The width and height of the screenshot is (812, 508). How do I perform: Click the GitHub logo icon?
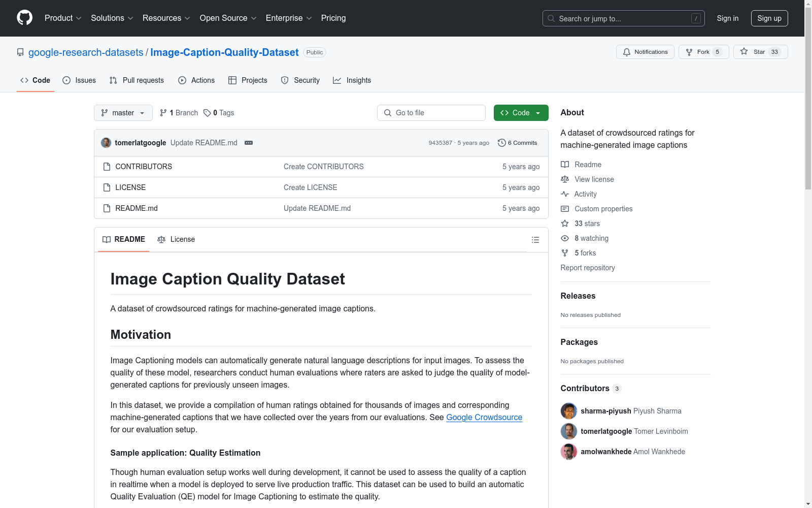point(24,18)
